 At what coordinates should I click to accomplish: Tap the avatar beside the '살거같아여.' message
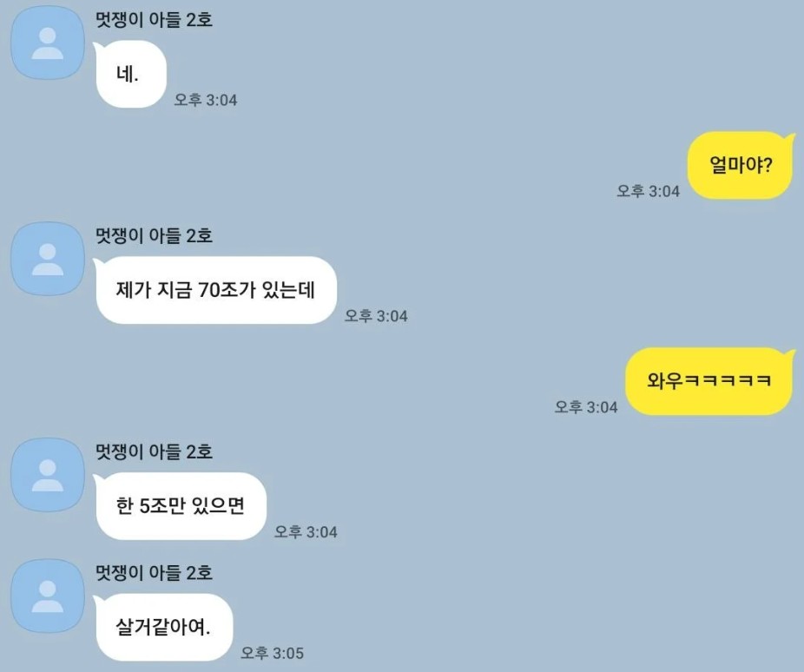48,596
